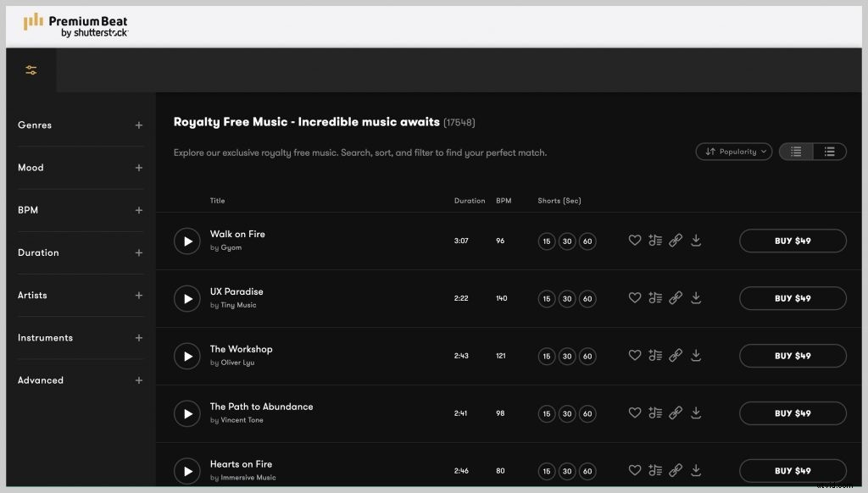
Task: Select 15 second short for Walk on Fire
Action: coord(547,241)
